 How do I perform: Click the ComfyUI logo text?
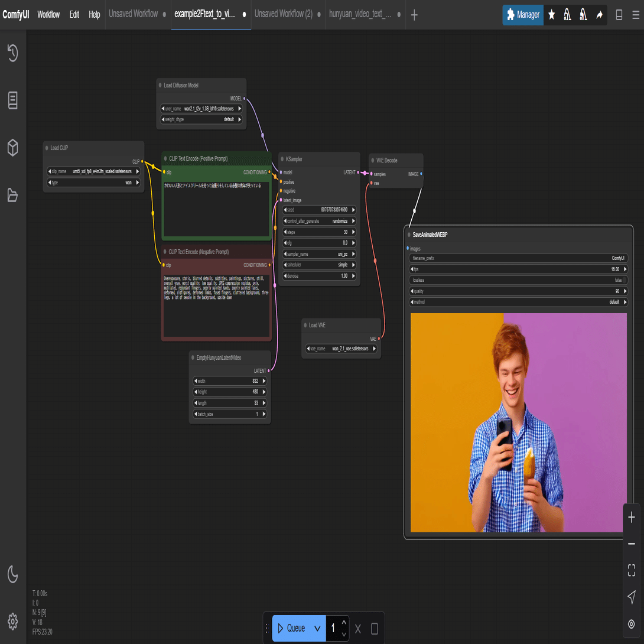click(15, 15)
